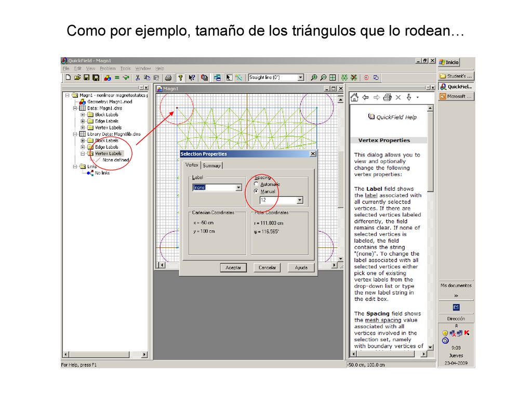Open the Problem menu

click(108, 68)
